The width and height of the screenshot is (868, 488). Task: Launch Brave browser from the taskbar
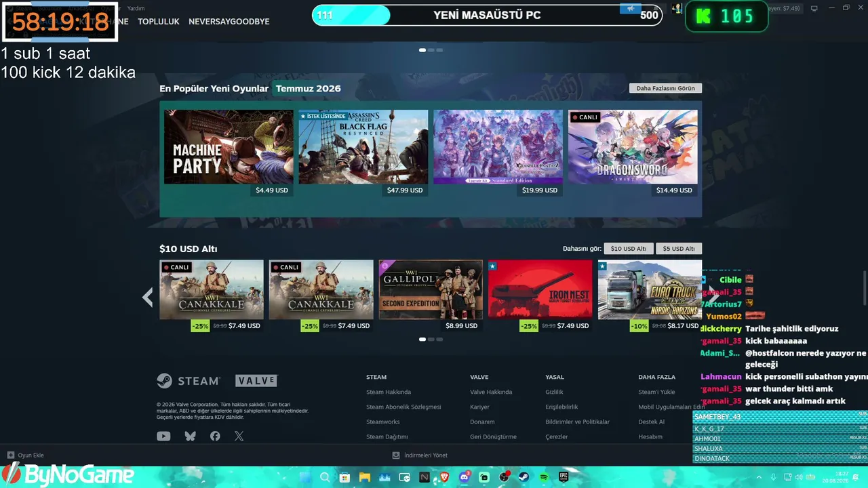click(x=444, y=477)
